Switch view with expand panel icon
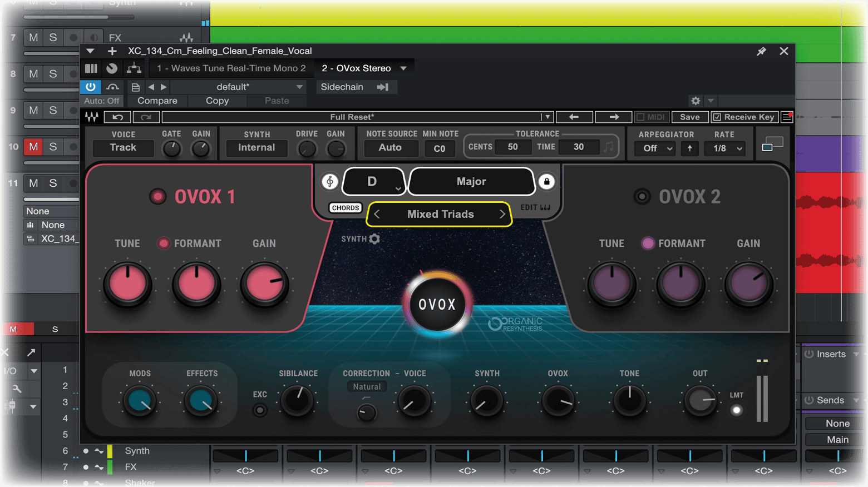The image size is (868, 487). [x=772, y=145]
